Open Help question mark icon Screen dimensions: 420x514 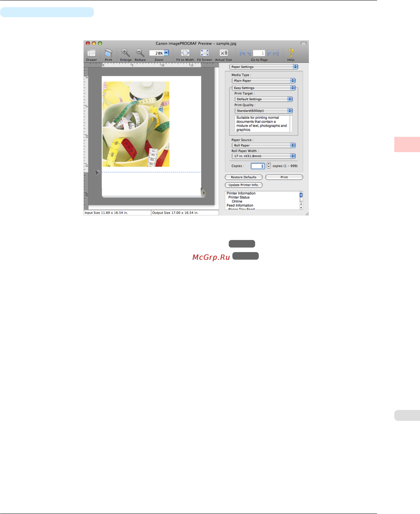point(291,53)
